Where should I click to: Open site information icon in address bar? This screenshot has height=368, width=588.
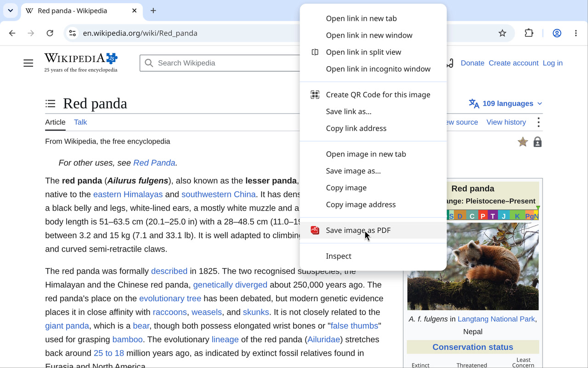pyautogui.click(x=73, y=33)
